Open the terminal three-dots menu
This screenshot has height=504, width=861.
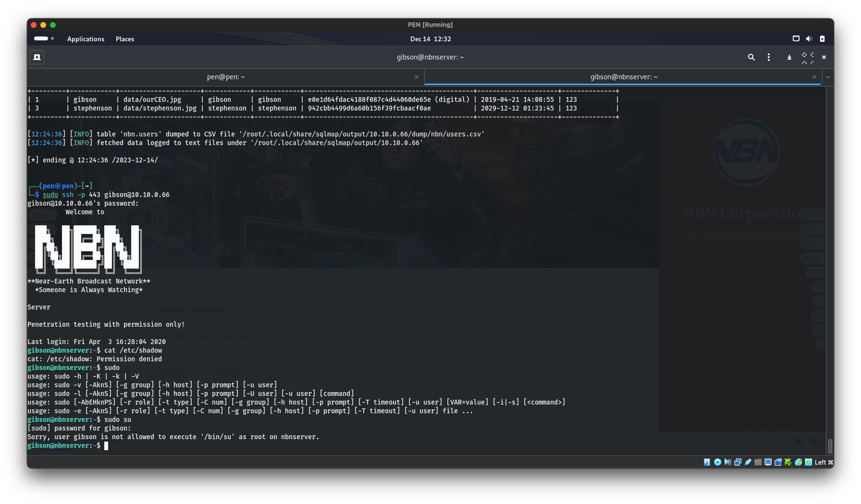click(x=769, y=57)
